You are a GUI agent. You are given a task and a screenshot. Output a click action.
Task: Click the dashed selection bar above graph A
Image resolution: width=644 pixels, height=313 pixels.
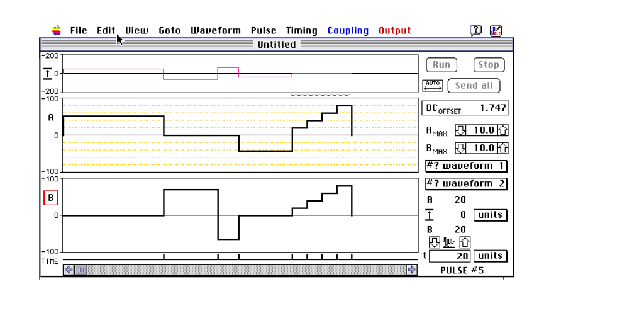(x=321, y=95)
